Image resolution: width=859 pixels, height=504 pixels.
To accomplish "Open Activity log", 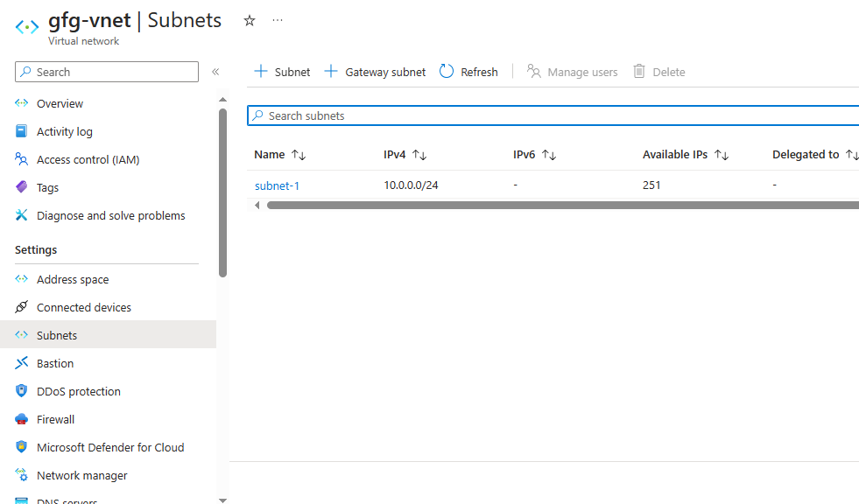I will click(65, 131).
